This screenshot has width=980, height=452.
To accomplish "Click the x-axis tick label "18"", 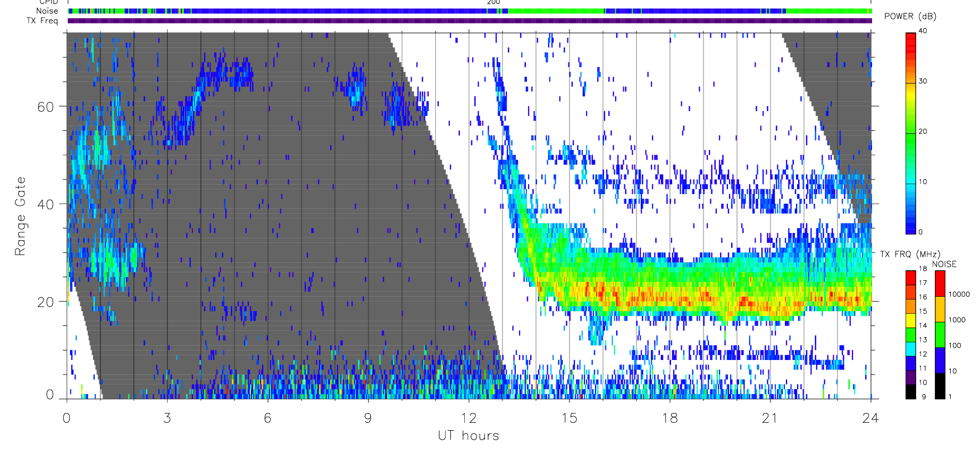I will [669, 418].
